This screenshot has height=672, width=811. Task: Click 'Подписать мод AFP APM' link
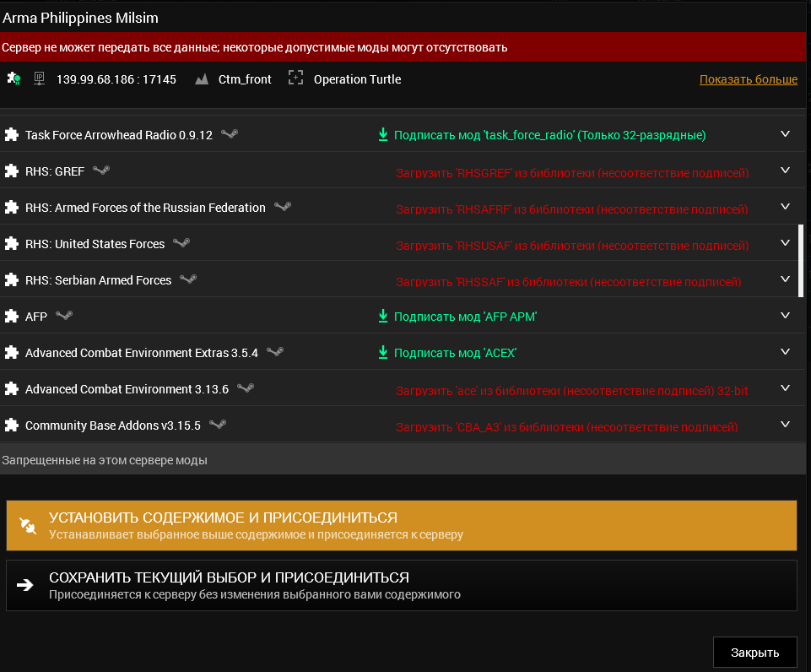click(466, 317)
